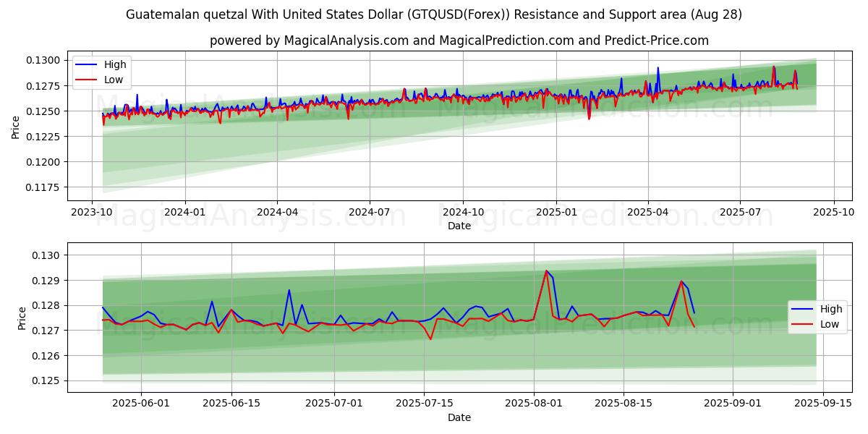Click the bottom chart's Date axis label
This screenshot has height=434, width=868.
pyautogui.click(x=459, y=417)
